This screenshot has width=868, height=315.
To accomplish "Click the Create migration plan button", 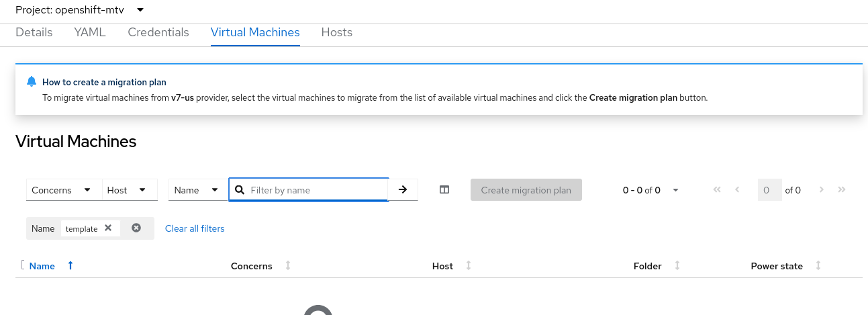I will coord(526,190).
